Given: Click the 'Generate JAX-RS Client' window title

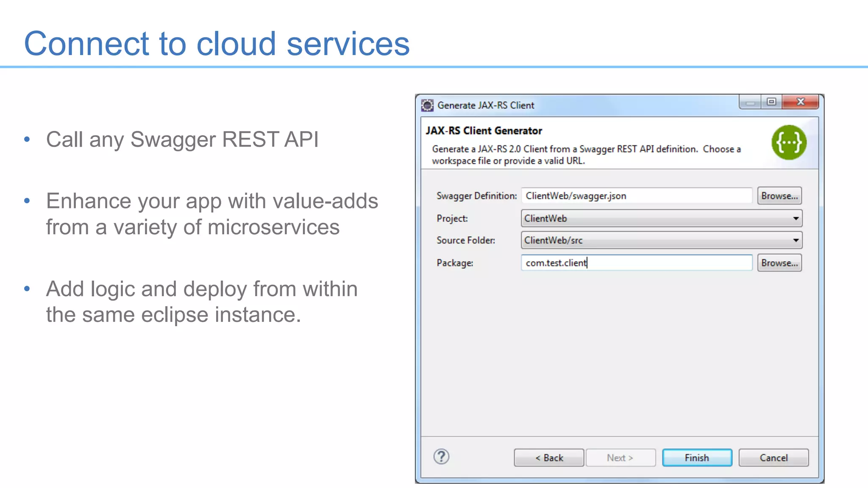Looking at the screenshot, I should click(486, 105).
